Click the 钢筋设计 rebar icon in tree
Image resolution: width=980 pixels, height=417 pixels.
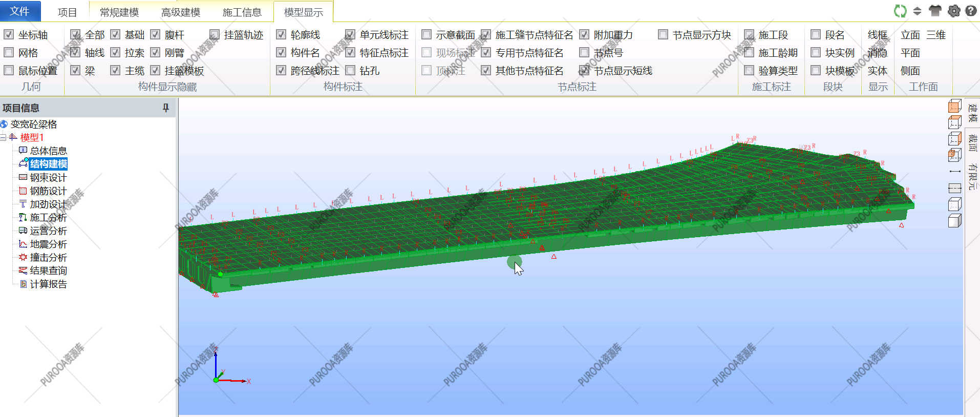point(23,191)
